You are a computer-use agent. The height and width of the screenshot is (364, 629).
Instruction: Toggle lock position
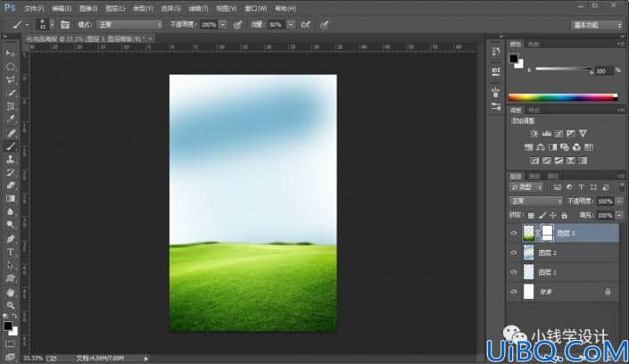point(553,216)
